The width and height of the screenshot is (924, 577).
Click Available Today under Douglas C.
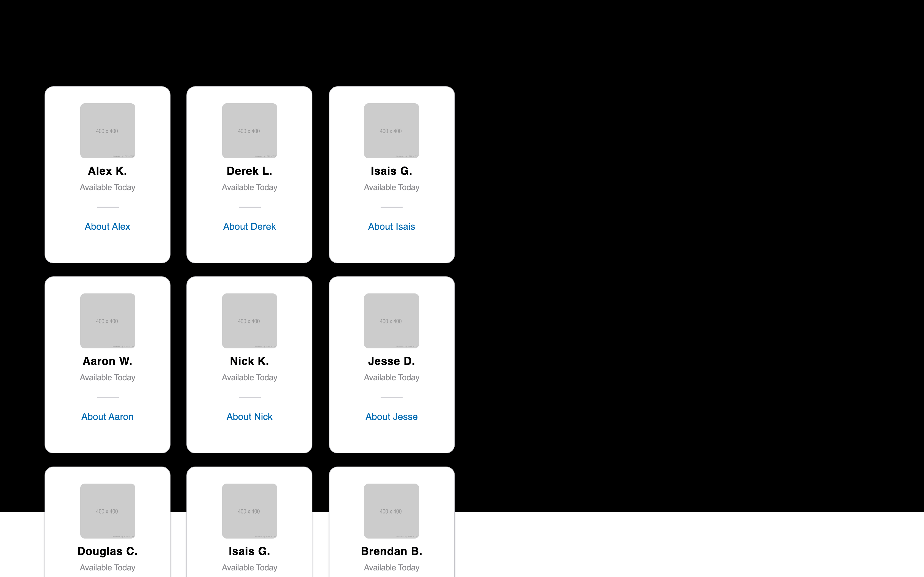[107, 567]
